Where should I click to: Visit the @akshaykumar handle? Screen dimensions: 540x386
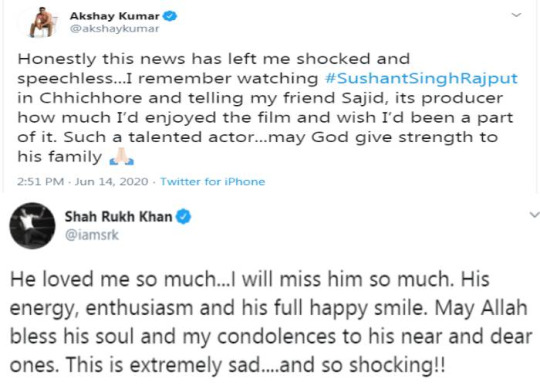click(x=114, y=29)
